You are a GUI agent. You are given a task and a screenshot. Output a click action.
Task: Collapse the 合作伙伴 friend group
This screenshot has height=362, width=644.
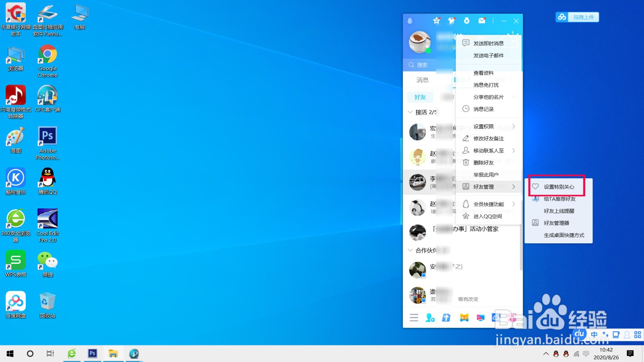410,250
